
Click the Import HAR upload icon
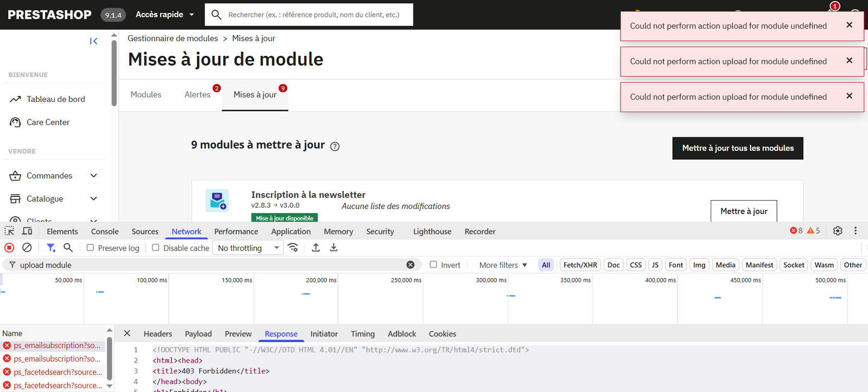point(316,248)
